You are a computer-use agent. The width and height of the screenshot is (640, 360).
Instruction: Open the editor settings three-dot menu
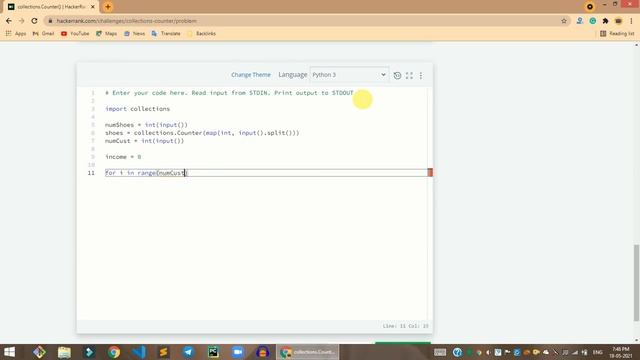pyautogui.click(x=421, y=75)
